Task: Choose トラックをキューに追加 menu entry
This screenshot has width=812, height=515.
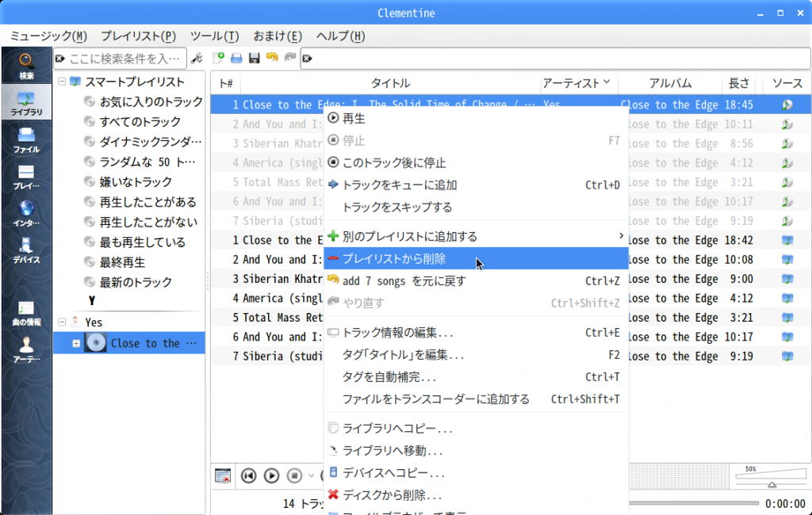Action: (476, 185)
